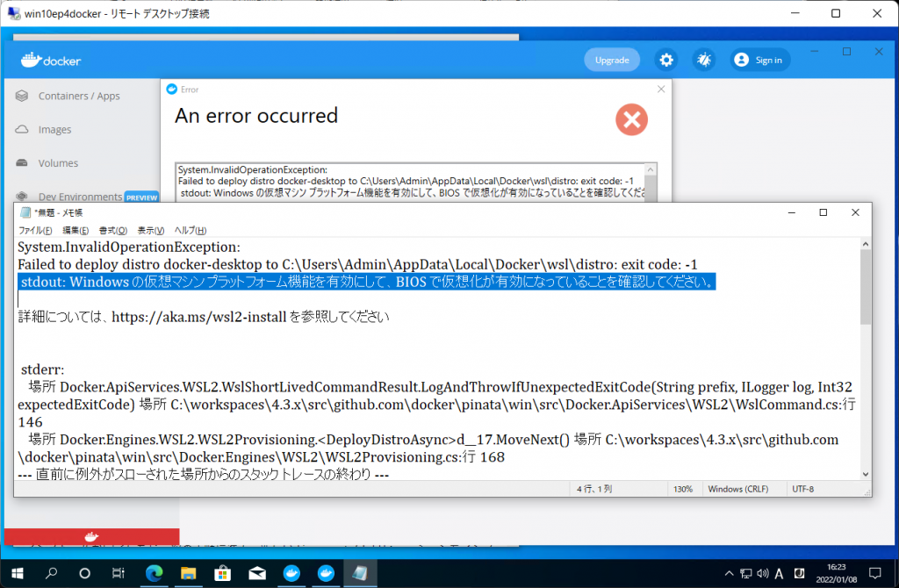This screenshot has height=588, width=899.
Task: Open Docker troubleshoot bug icon
Action: (704, 60)
